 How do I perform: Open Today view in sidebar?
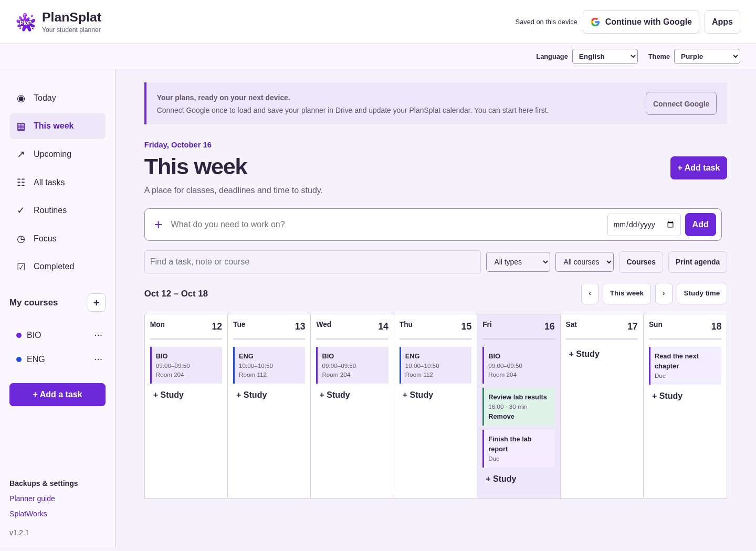(57, 98)
